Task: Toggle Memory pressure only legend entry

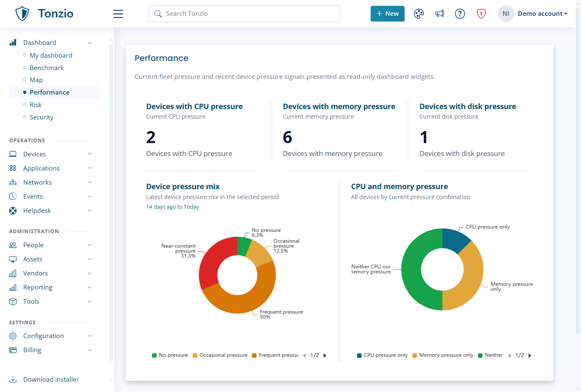Action: [x=443, y=355]
